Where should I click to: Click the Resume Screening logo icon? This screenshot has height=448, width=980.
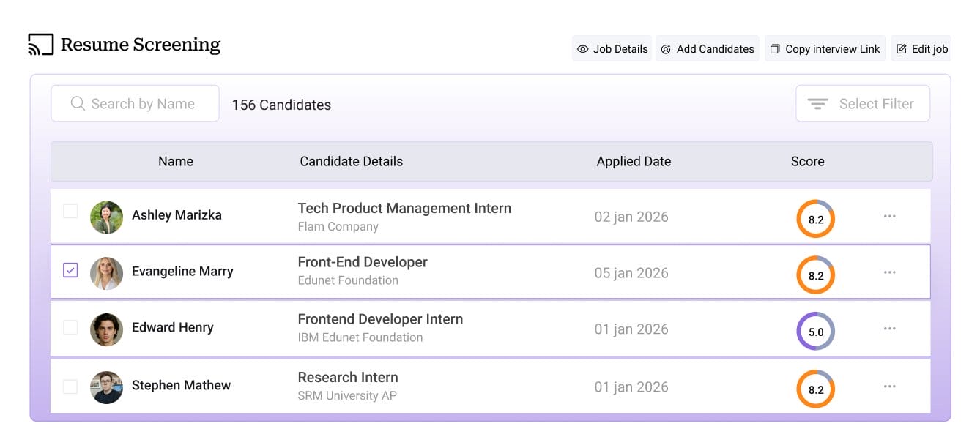40,43
